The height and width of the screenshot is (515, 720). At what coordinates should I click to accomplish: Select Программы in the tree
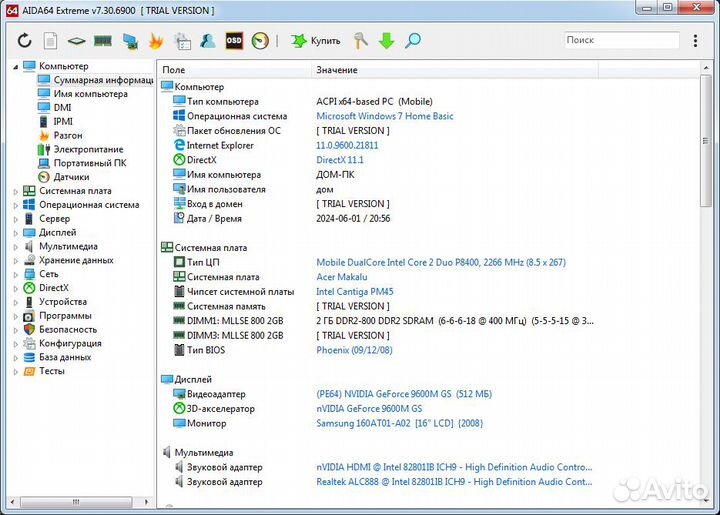[65, 316]
